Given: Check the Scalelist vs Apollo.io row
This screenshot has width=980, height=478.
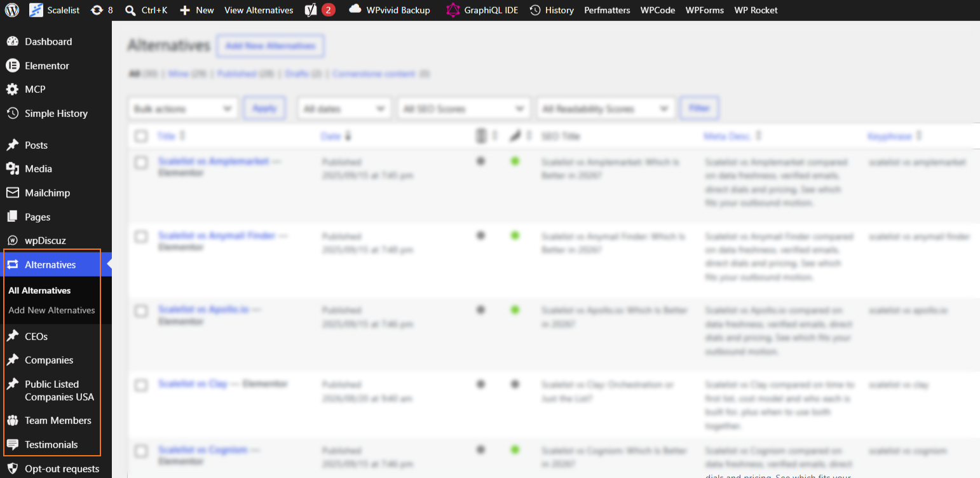Looking at the screenshot, I should click(141, 311).
